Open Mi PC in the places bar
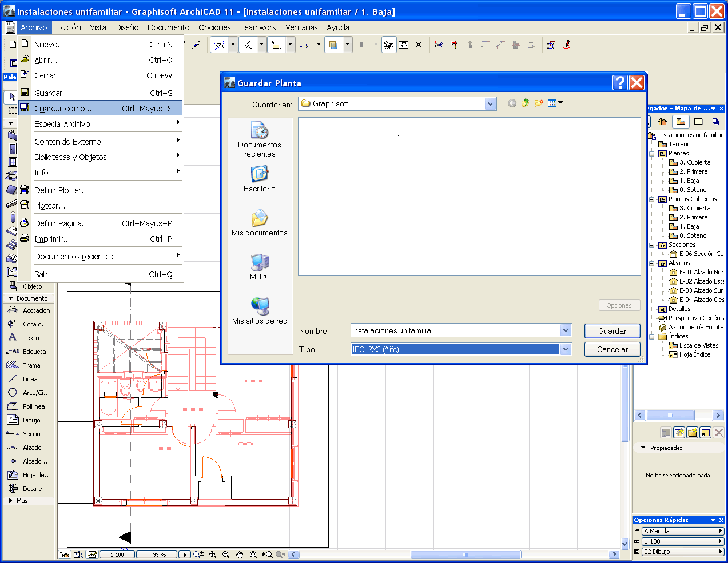 click(260, 267)
